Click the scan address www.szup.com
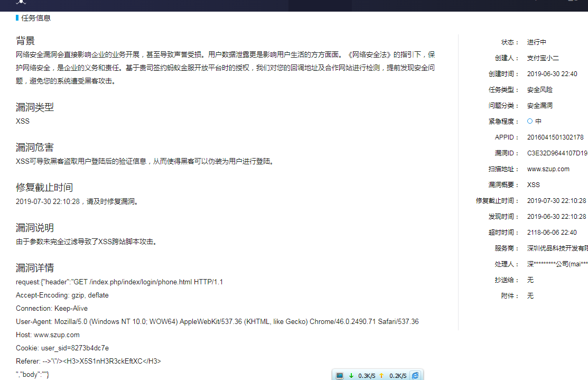This screenshot has width=588, height=380. (x=548, y=169)
